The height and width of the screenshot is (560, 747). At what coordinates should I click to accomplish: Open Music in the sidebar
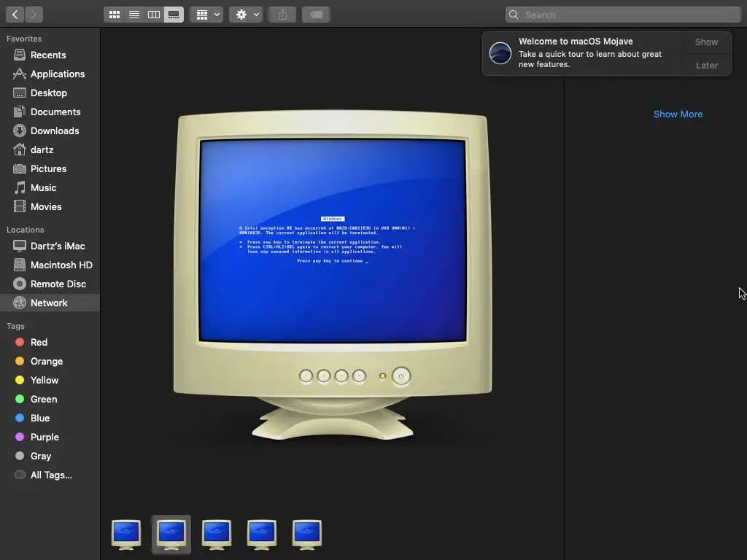[x=50, y=187]
